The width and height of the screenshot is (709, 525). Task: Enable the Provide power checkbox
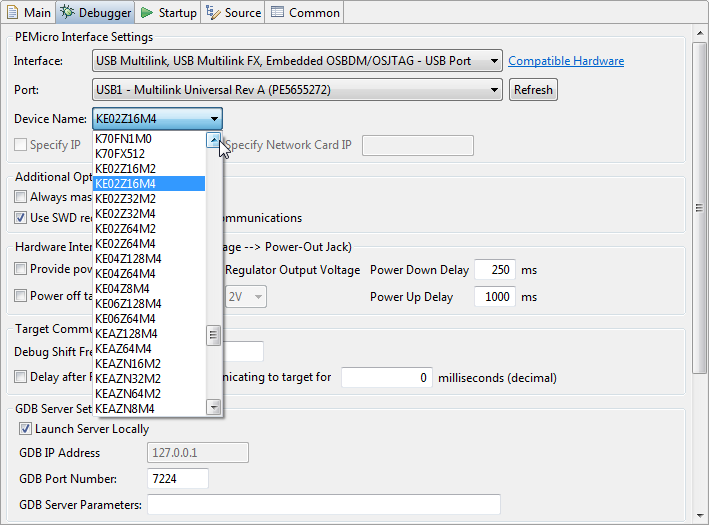coord(20,269)
